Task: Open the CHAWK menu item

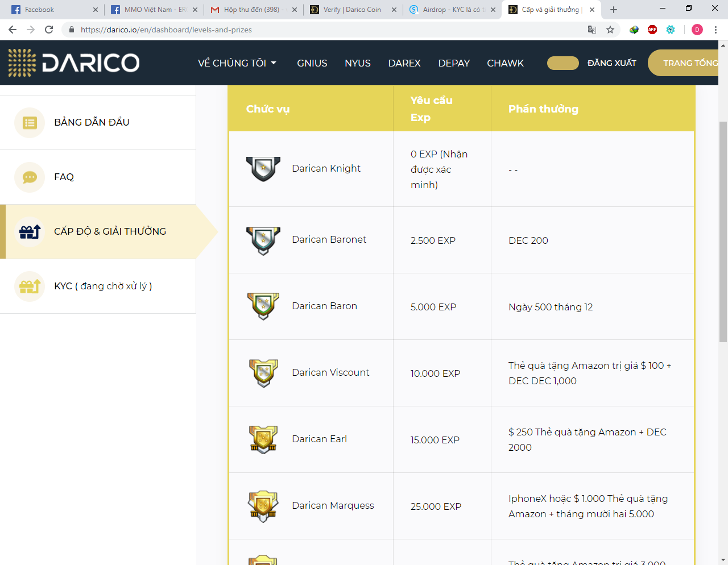Action: tap(506, 63)
